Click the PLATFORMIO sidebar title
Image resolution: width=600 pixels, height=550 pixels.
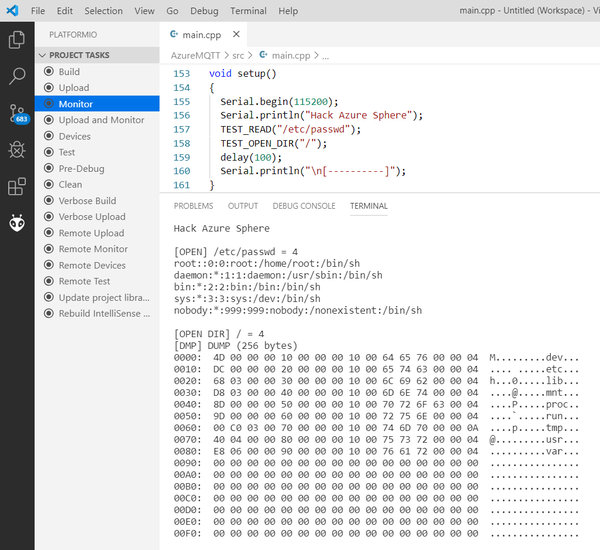(x=73, y=34)
